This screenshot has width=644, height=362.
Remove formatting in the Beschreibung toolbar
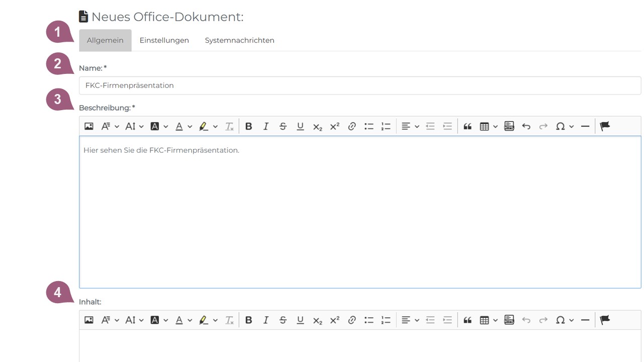click(229, 126)
